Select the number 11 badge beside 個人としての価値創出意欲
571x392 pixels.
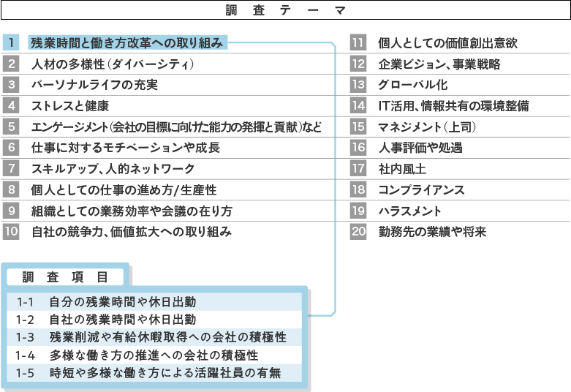tap(358, 42)
